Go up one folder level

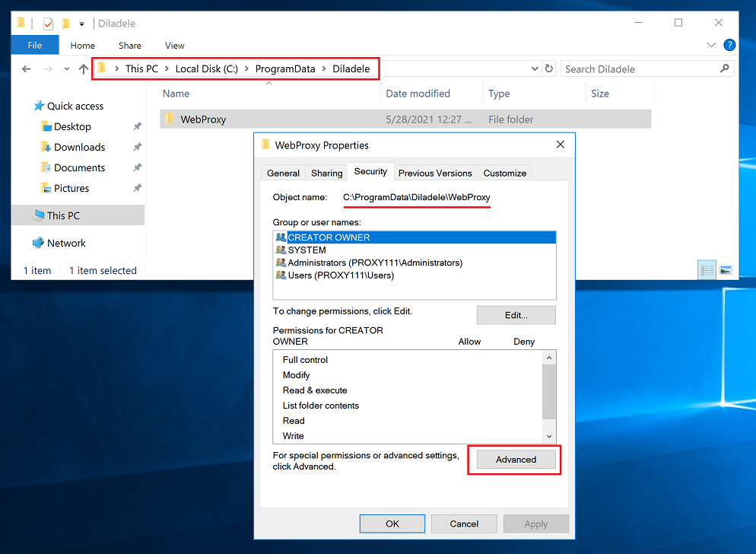pyautogui.click(x=84, y=69)
